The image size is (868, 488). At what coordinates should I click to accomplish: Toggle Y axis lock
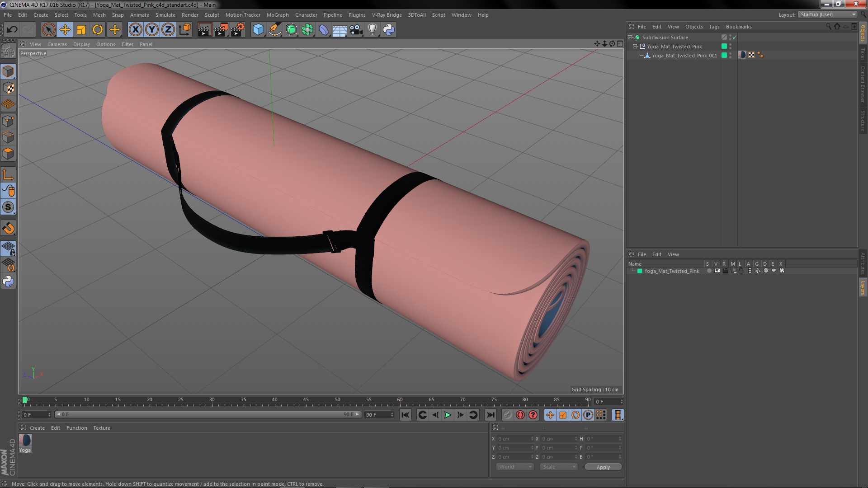click(x=152, y=30)
